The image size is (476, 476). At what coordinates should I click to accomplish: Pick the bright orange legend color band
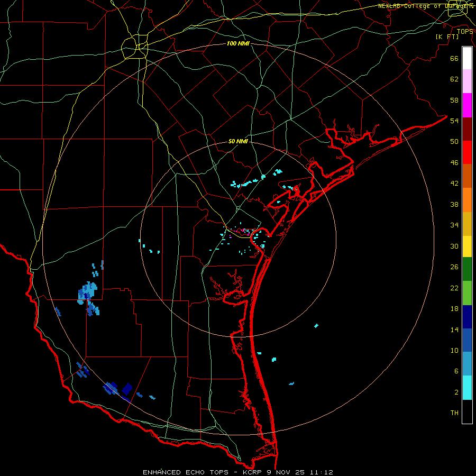pyautogui.click(x=467, y=199)
